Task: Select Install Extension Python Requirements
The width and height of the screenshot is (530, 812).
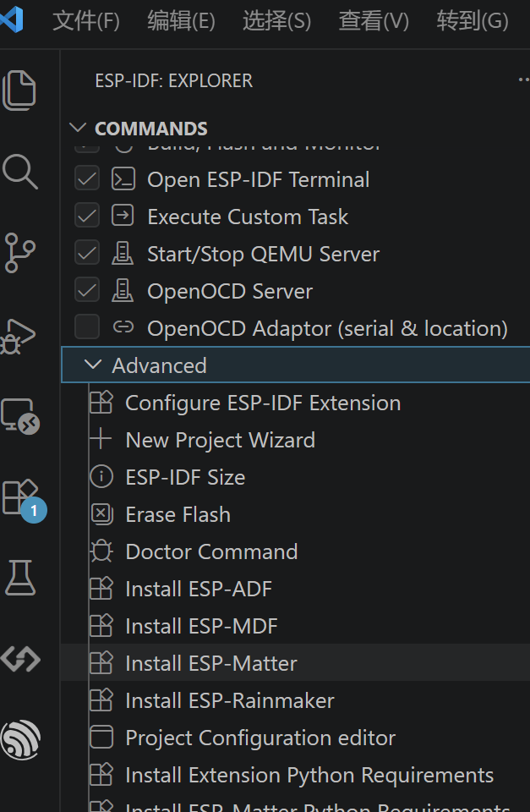Action: [309, 776]
